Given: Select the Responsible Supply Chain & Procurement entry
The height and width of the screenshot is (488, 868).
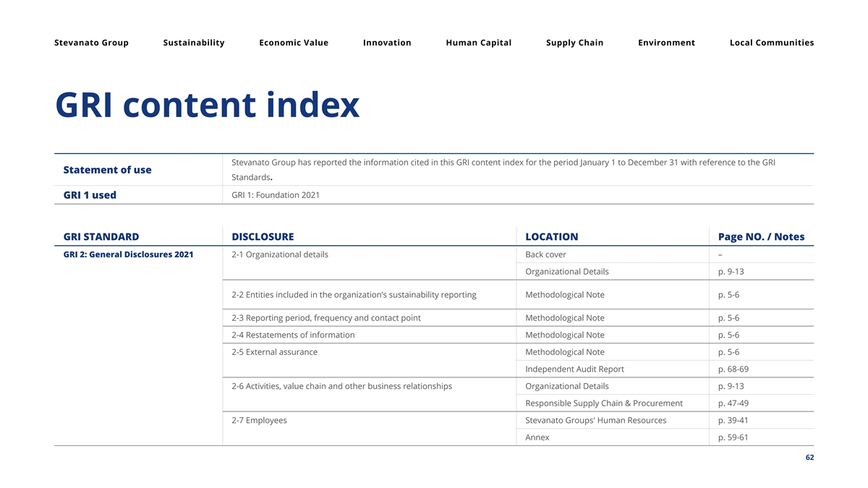Looking at the screenshot, I should [604, 403].
